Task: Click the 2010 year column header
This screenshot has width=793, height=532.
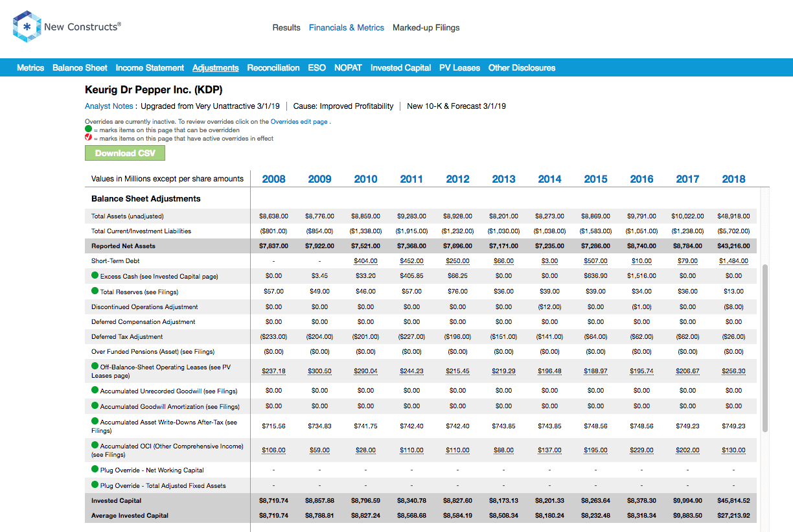Action: tap(366, 179)
